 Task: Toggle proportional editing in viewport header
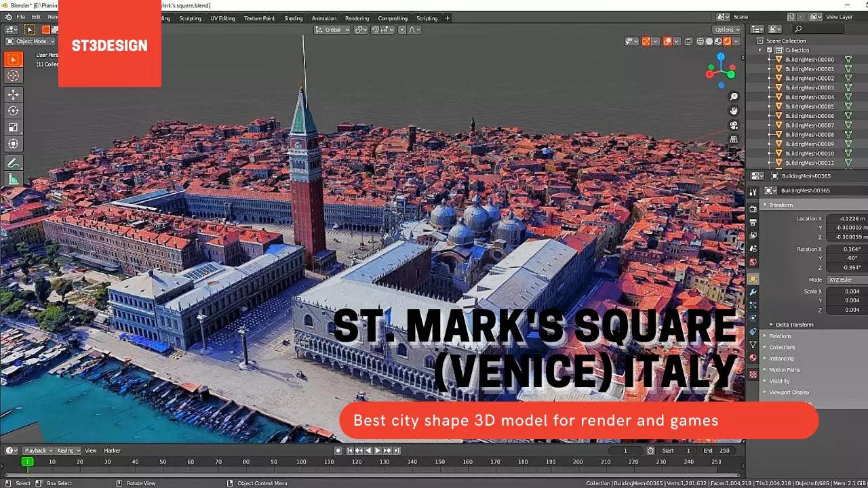point(402,30)
